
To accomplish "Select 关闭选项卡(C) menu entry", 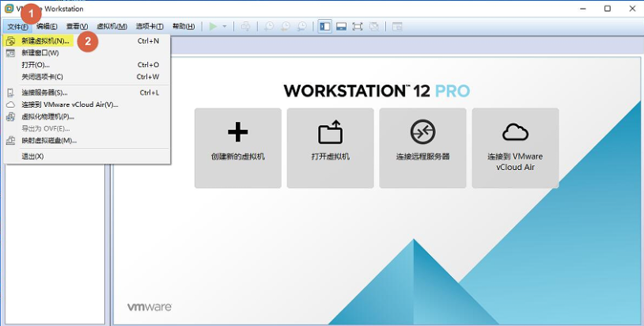I will click(x=87, y=77).
